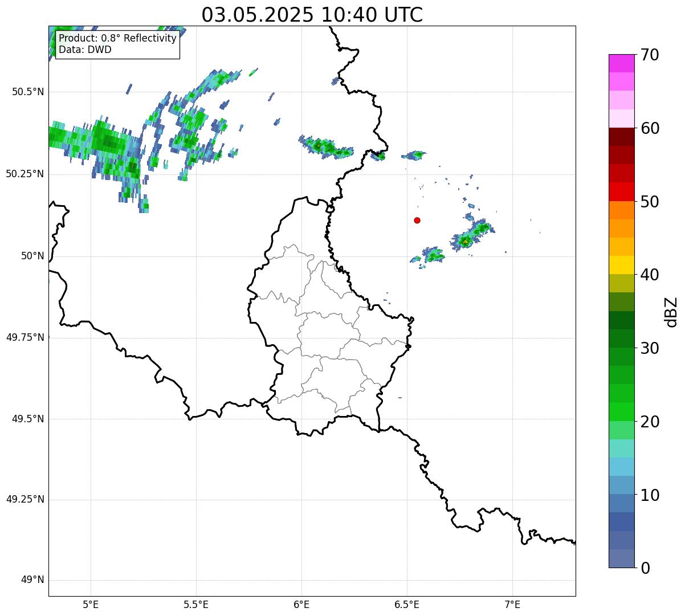685x616 pixels.
Task: Click the '49.25°N' latitude label
Action: point(25,500)
